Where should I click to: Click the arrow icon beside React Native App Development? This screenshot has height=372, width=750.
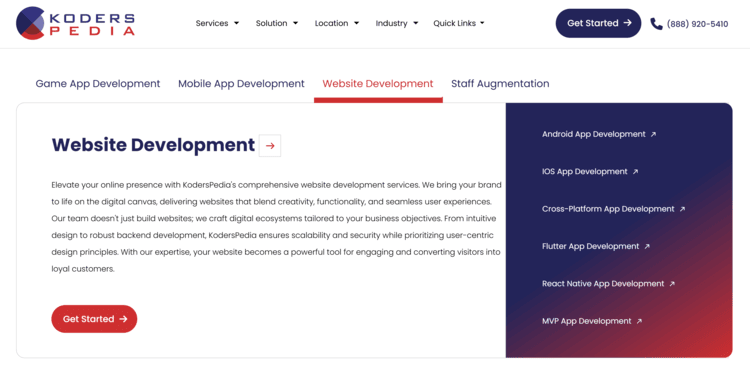coord(672,284)
